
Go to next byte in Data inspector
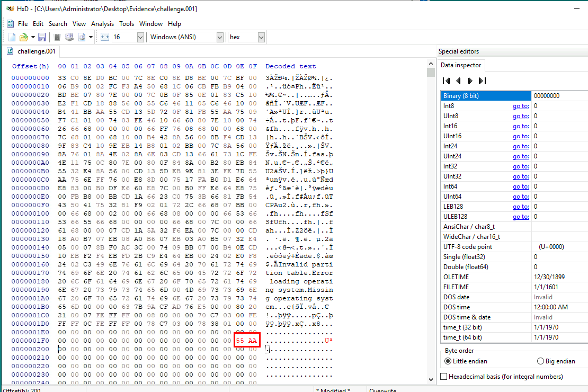pyautogui.click(x=470, y=81)
